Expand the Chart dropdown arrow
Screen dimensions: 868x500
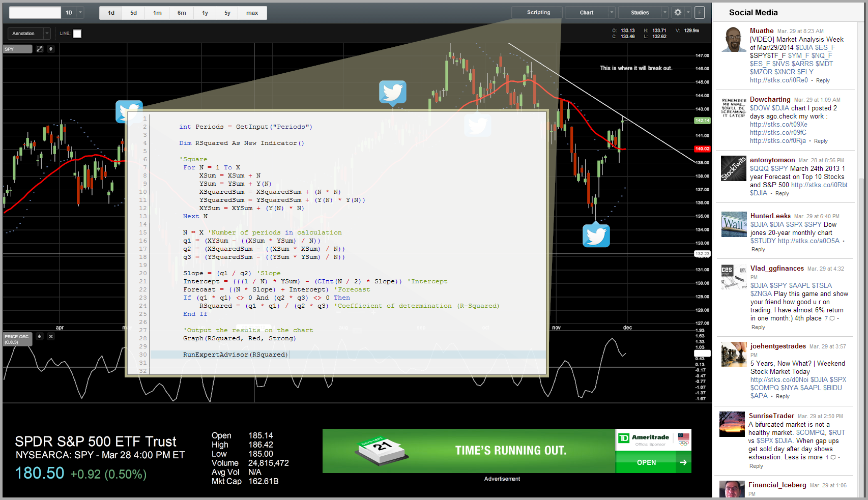tap(612, 13)
